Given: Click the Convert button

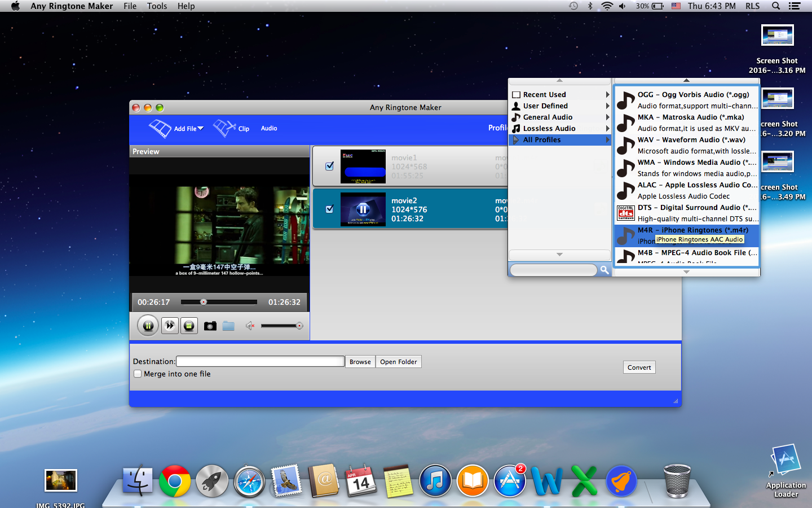Looking at the screenshot, I should pyautogui.click(x=639, y=367).
